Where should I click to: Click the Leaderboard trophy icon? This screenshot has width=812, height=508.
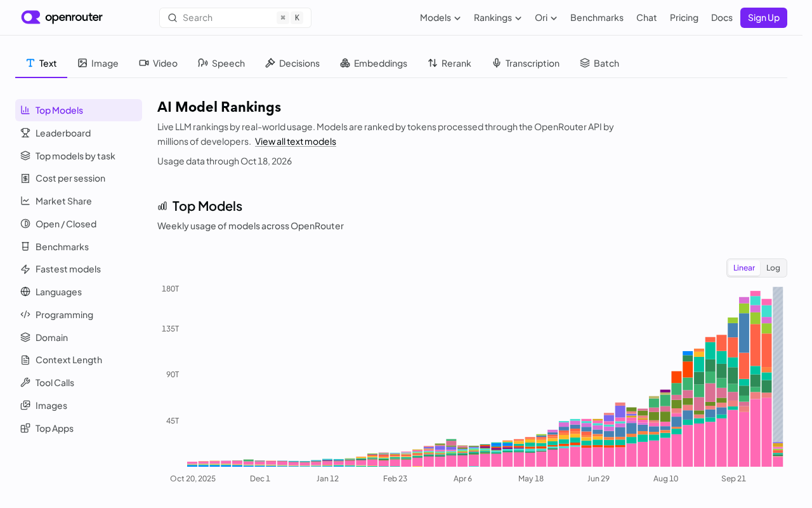25,133
